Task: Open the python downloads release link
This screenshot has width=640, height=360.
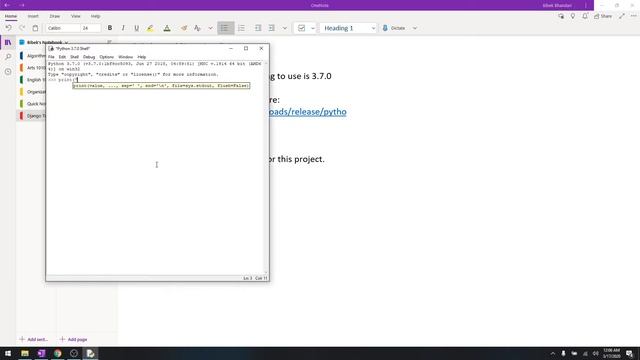Action: point(308,112)
